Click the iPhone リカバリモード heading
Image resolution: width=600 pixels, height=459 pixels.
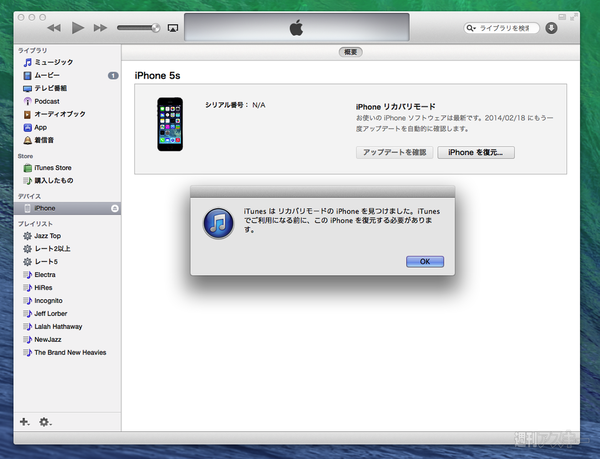396,107
